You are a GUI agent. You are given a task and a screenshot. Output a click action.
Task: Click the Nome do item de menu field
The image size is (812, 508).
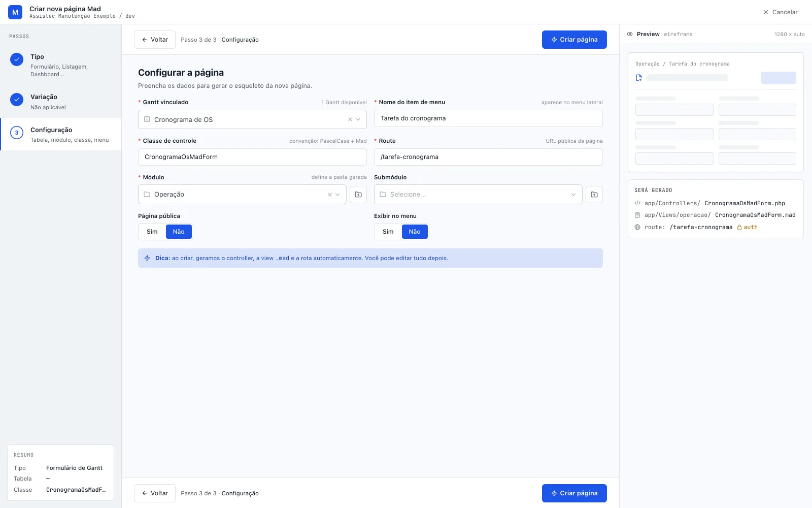[x=488, y=118]
